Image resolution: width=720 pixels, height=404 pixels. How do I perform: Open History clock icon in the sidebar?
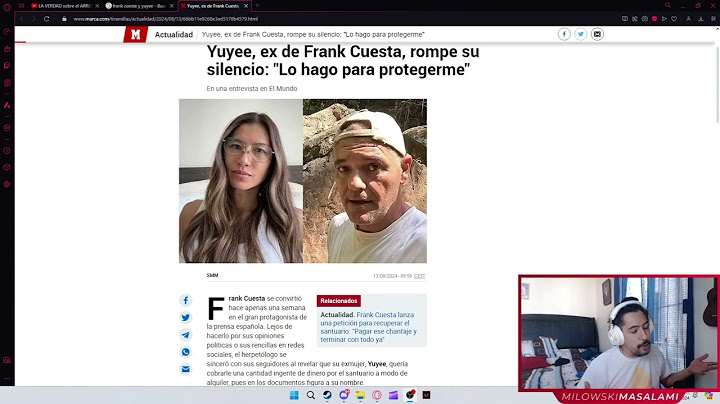click(7, 151)
